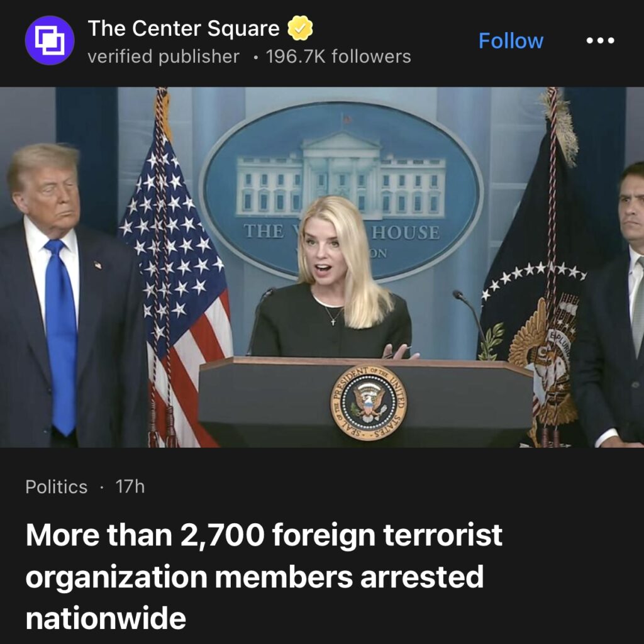The height and width of the screenshot is (644, 644).
Task: Tap the microphone left of the speaker
Action: [x=260, y=320]
